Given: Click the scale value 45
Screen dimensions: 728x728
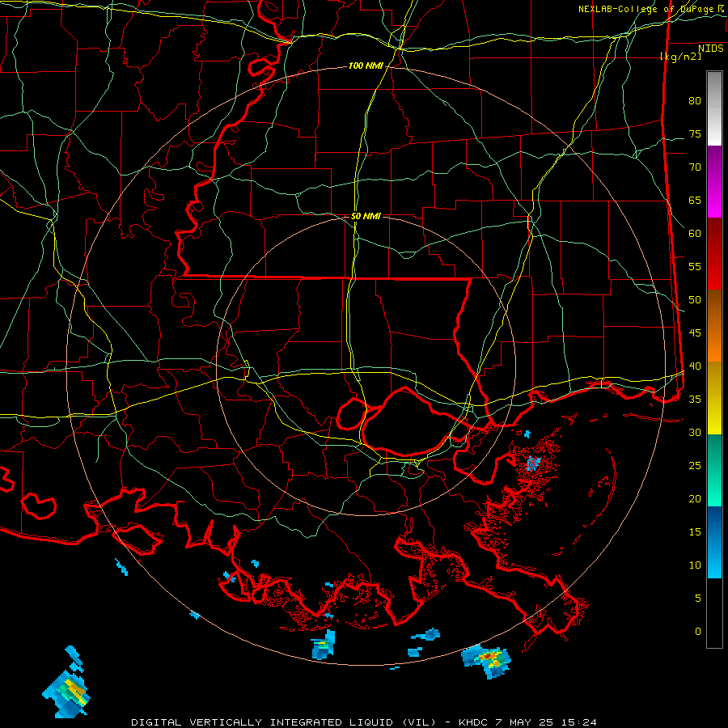Looking at the screenshot, I should [695, 333].
